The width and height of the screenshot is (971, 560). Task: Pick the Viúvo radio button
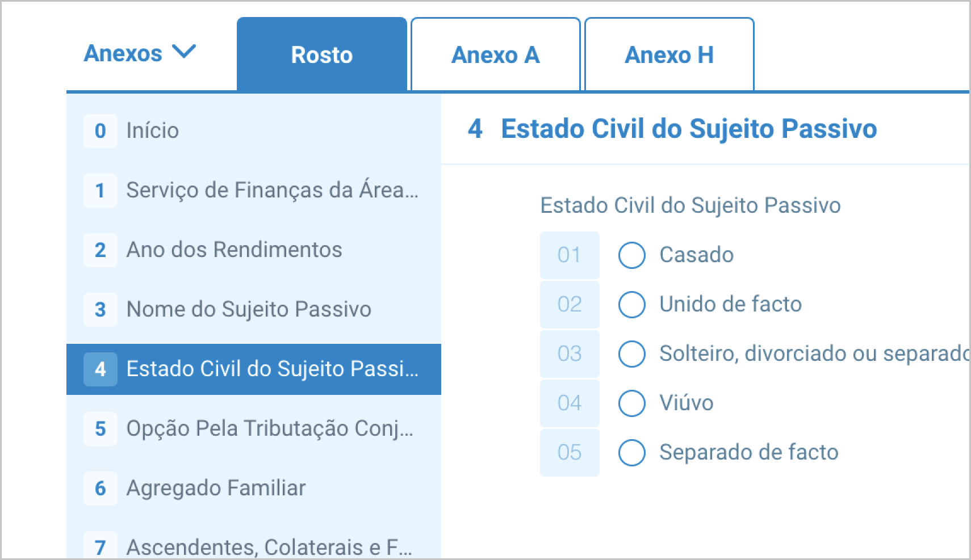pyautogui.click(x=632, y=403)
